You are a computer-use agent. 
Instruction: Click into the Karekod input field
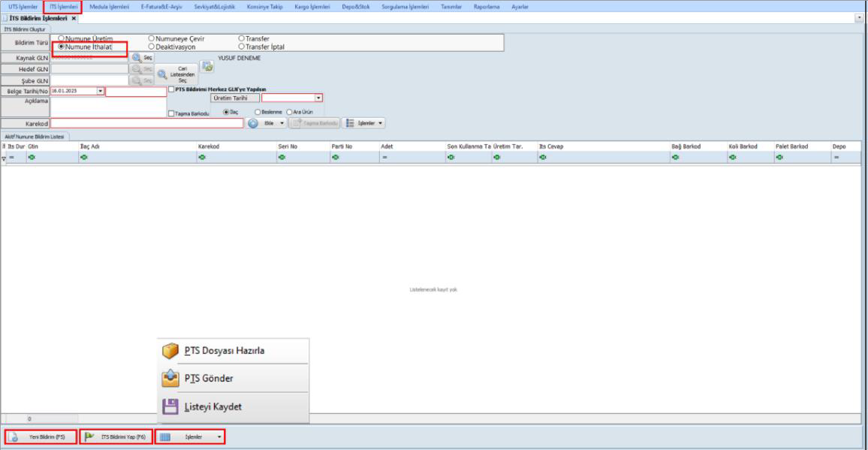click(x=147, y=123)
